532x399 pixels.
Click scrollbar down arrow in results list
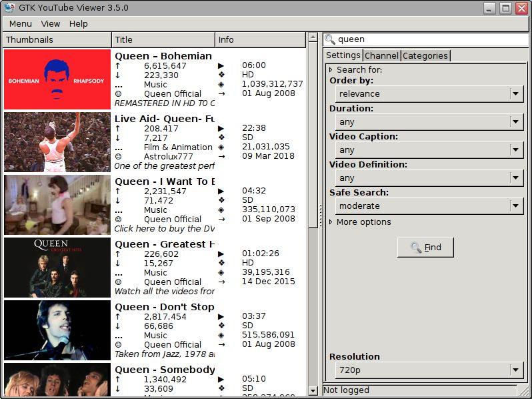pos(313,391)
